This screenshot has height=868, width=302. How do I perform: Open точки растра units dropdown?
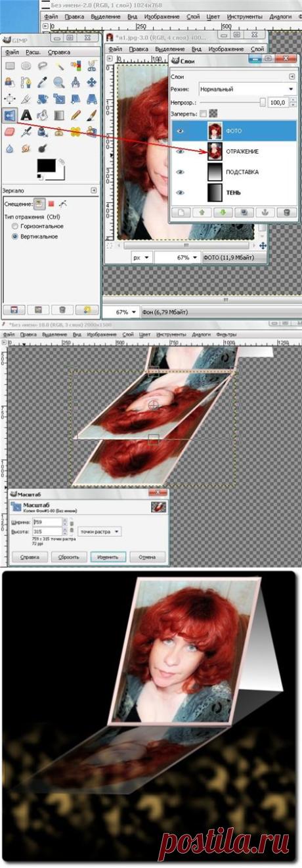pos(99,531)
